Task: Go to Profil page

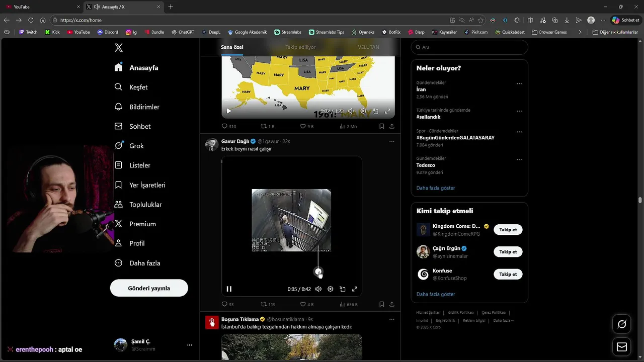Action: [130, 243]
